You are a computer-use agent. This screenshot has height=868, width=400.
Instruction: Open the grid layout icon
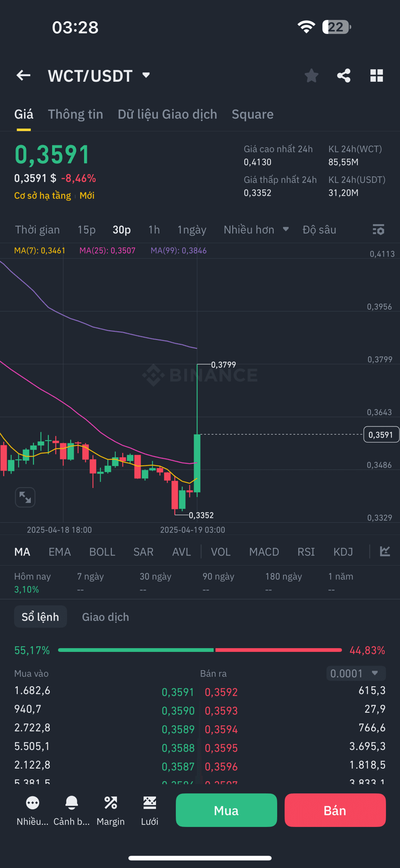[x=377, y=75]
